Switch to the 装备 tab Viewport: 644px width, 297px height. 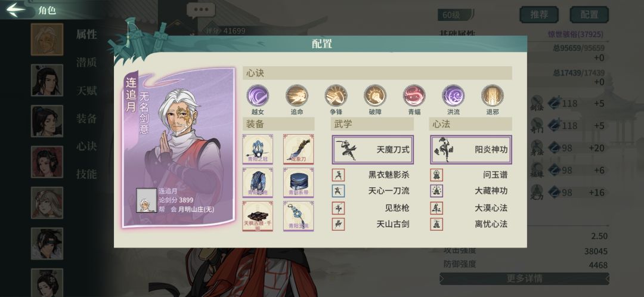click(x=86, y=119)
